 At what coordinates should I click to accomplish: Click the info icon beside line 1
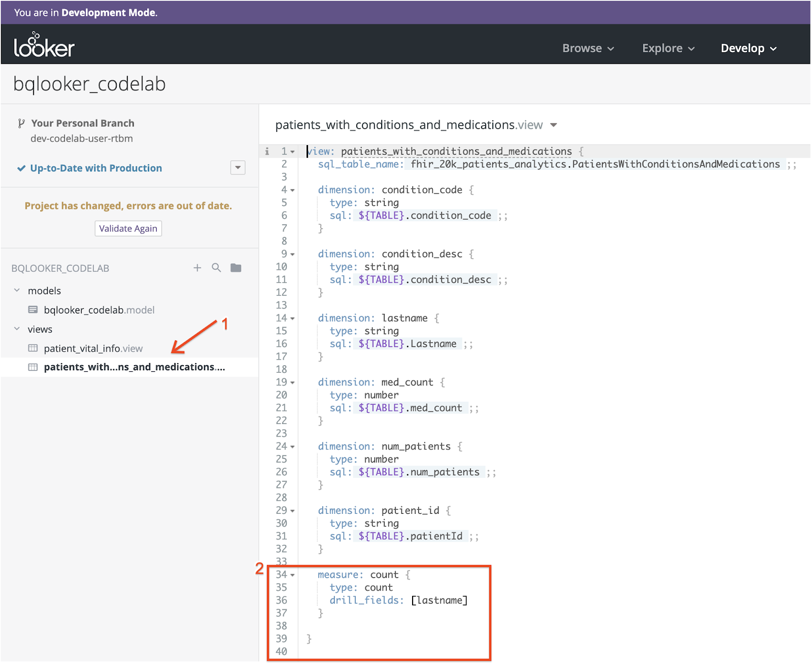(267, 151)
